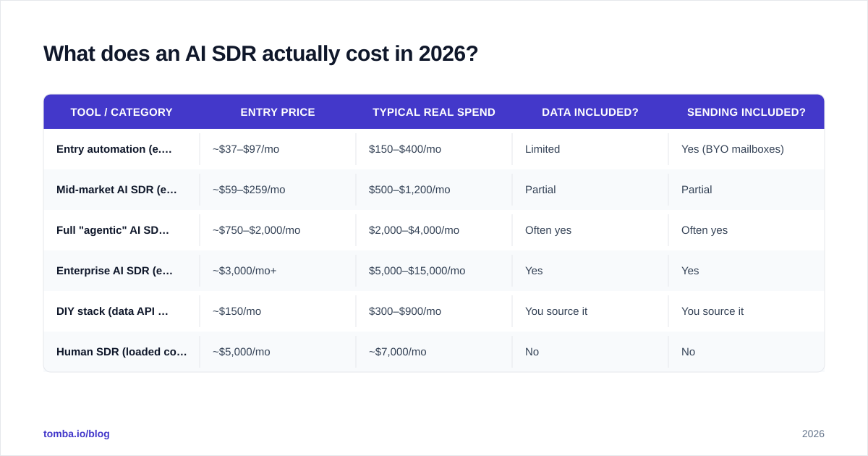The image size is (868, 456).
Task: Click the $300–$900/mo real spend value
Action: coord(405,311)
